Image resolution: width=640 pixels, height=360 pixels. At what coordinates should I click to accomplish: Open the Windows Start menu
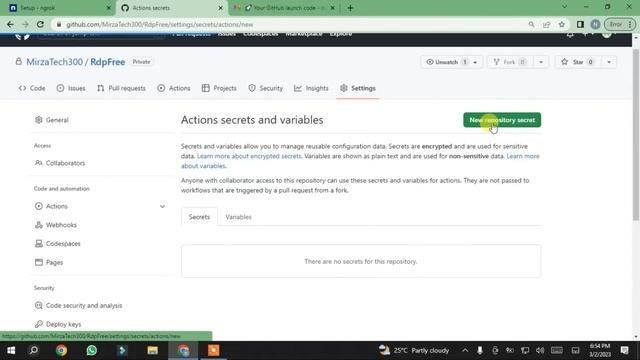(x=11, y=350)
